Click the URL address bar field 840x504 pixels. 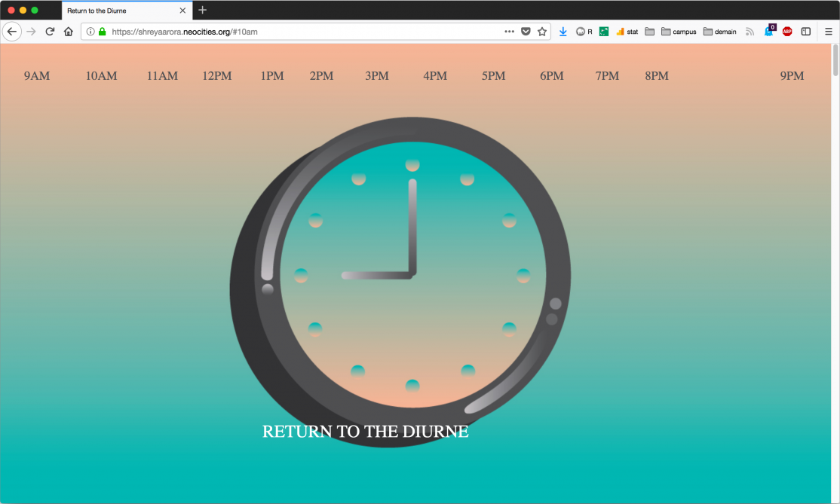coord(302,32)
